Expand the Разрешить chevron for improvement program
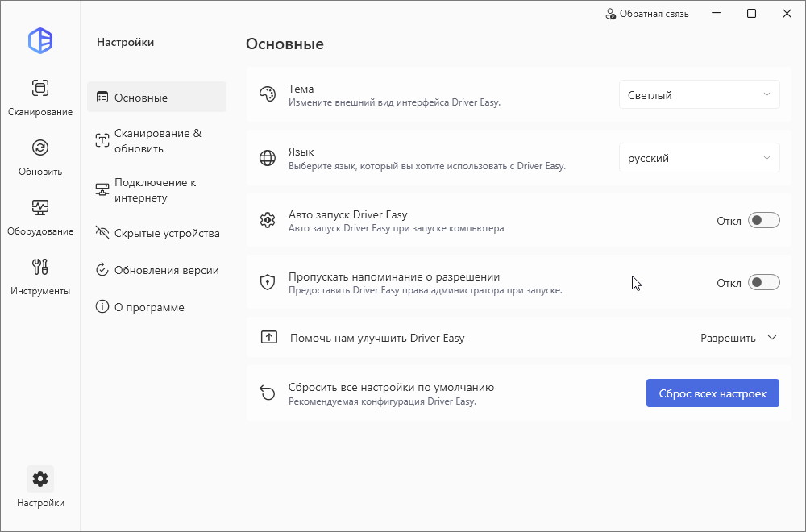Viewport: 806px width, 532px height. pos(772,338)
